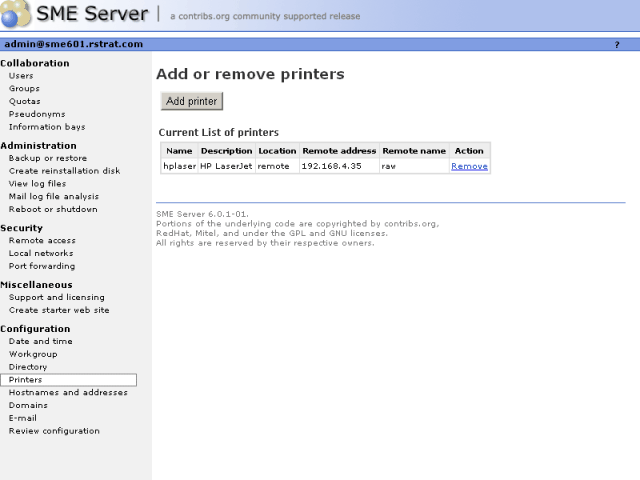
Task: Open Directory settings
Action: coord(28,367)
